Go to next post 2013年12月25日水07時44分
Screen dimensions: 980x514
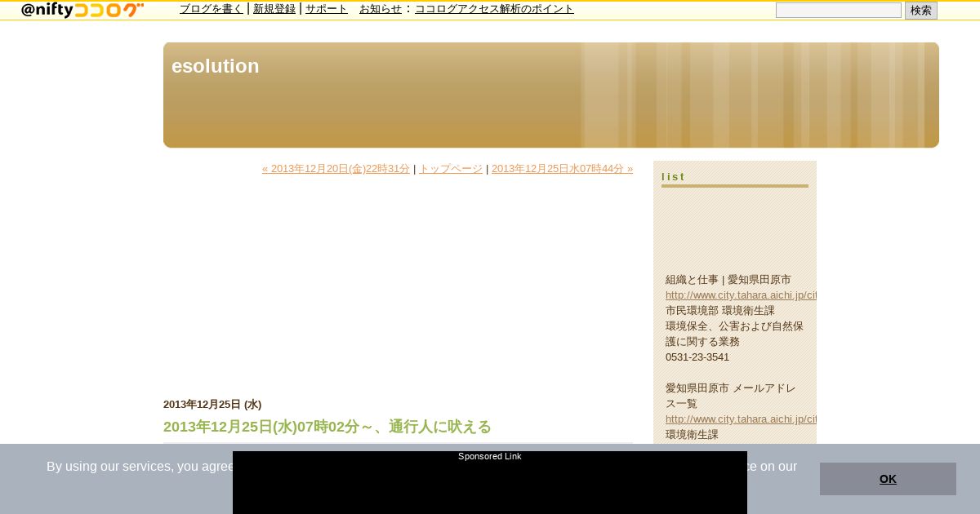(562, 169)
